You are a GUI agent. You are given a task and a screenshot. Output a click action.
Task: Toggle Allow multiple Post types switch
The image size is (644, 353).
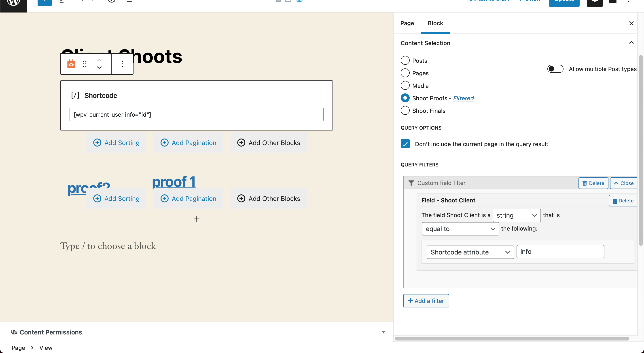[x=555, y=69]
